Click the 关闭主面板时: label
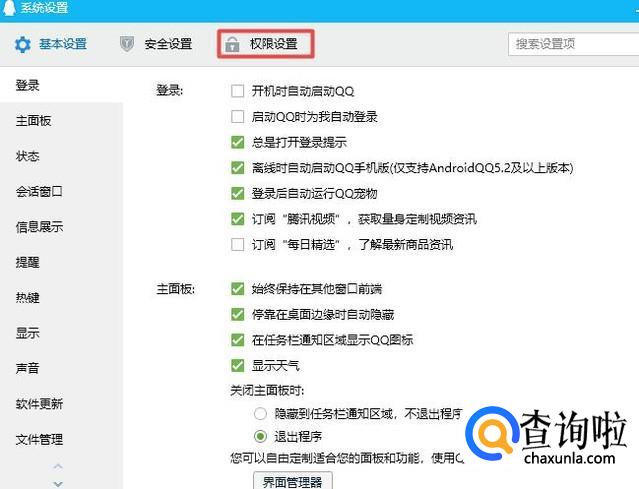Viewport: 639px width, 489px height. click(267, 391)
